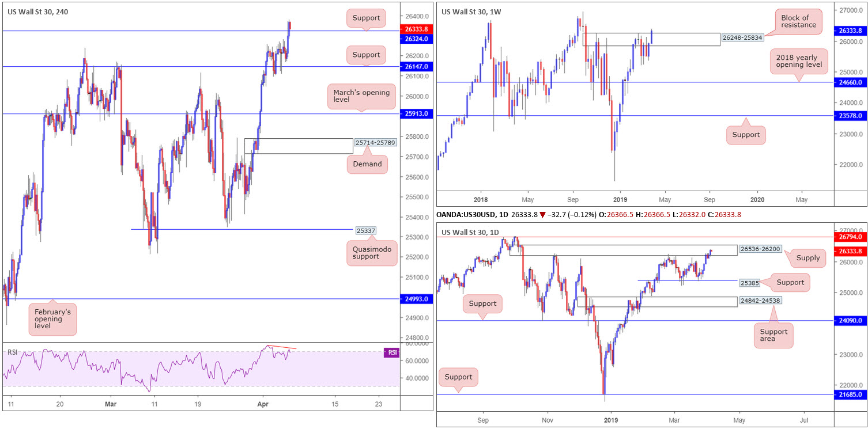The width and height of the screenshot is (868, 429).
Task: Select the Support callout above the 26324.0 line
Action: tap(367, 18)
